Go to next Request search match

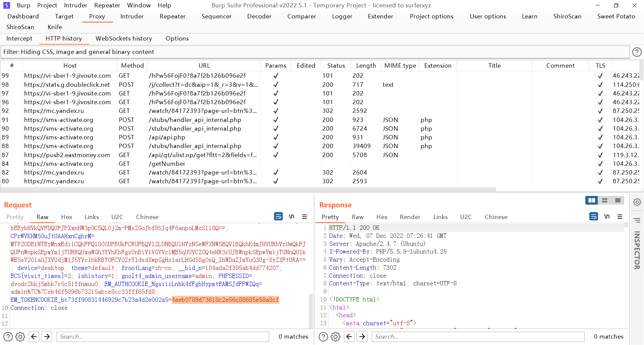[x=47, y=336]
